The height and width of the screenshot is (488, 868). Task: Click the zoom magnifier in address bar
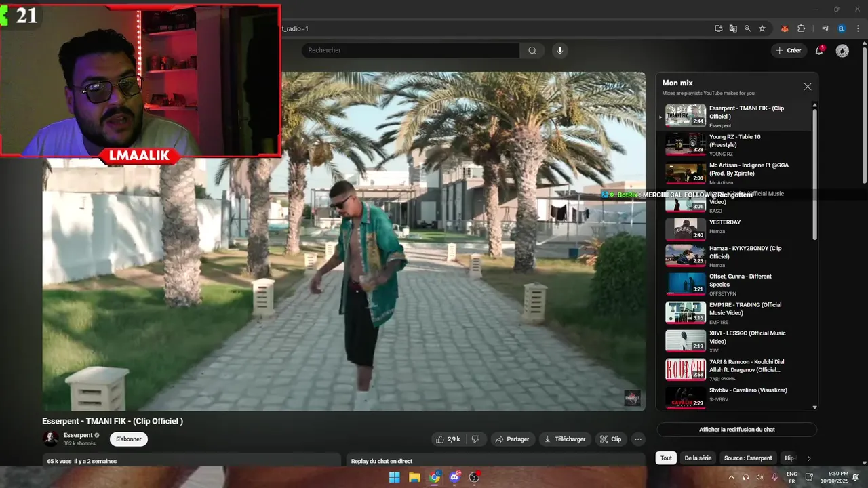point(747,28)
